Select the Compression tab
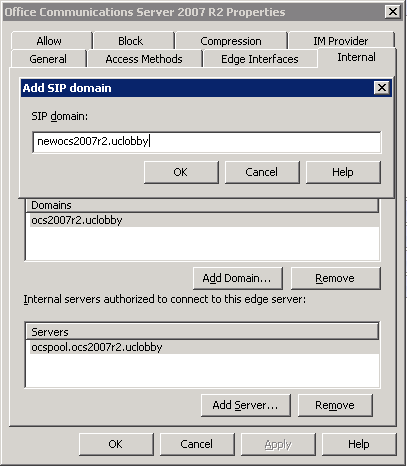 click(231, 41)
